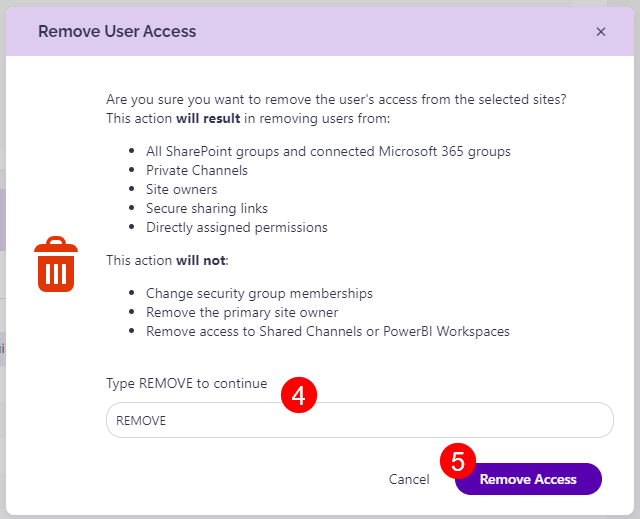Click the red step 4 marker
Viewport: 640px width, 519px height.
pos(298,395)
